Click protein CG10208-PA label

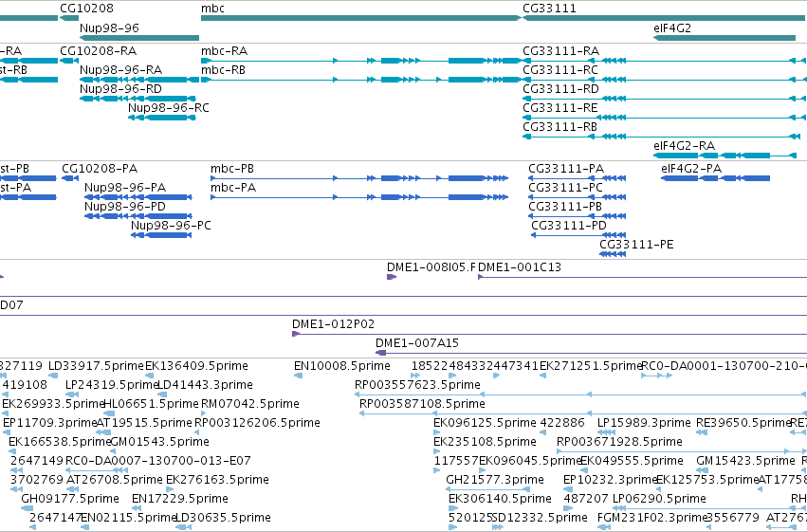(100, 169)
